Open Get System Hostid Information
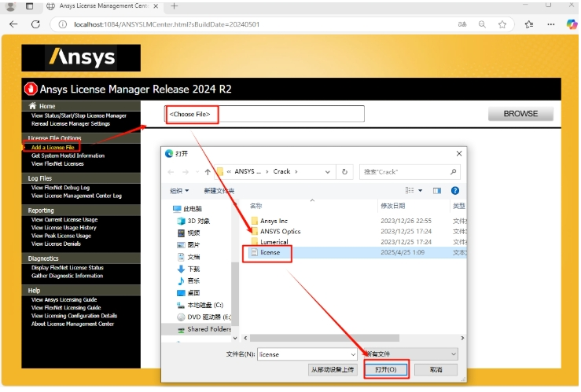 point(68,156)
